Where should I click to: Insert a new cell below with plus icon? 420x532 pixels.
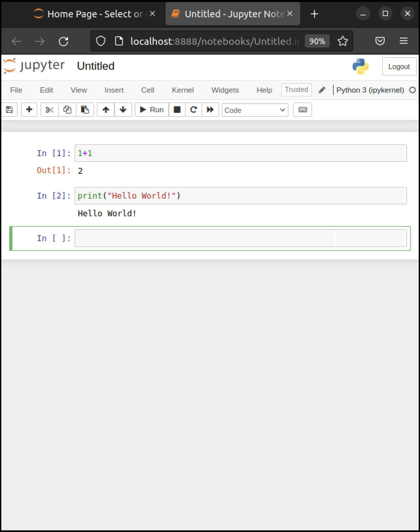click(x=29, y=110)
